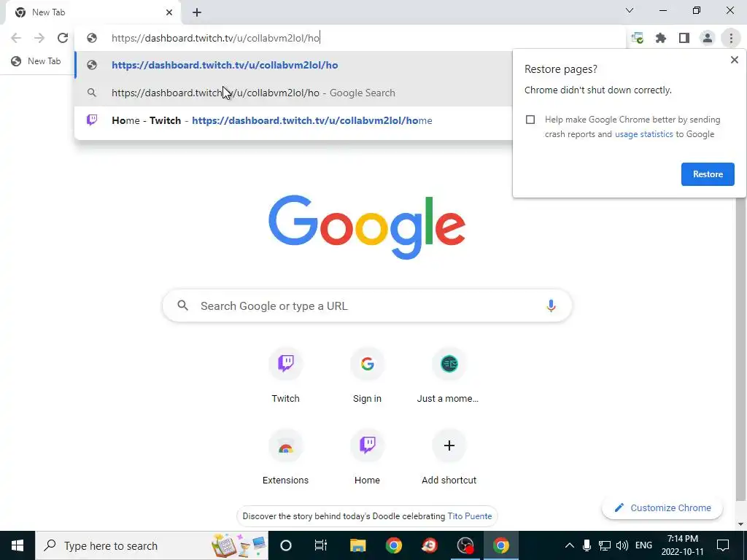Viewport: 747px width, 560px height.
Task: Open the clock showing 7:14 PM
Action: coord(682,545)
